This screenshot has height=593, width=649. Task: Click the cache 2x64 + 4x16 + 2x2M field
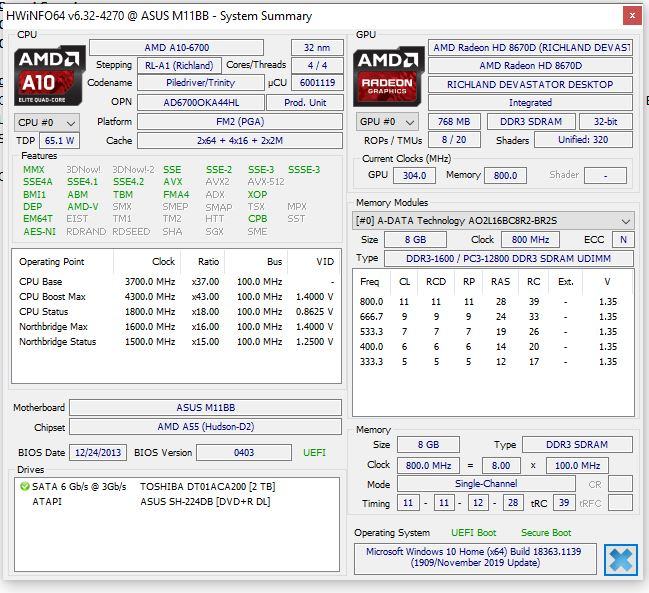[240, 141]
